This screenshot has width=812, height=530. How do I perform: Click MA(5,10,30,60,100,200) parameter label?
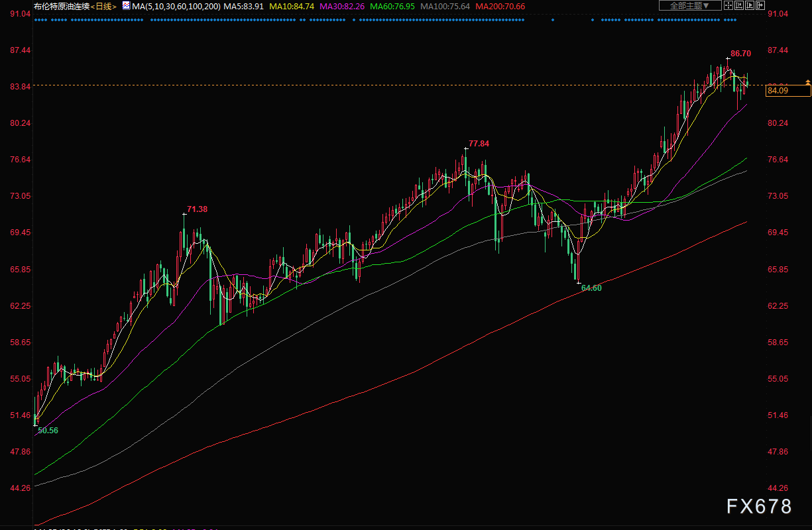pos(176,6)
